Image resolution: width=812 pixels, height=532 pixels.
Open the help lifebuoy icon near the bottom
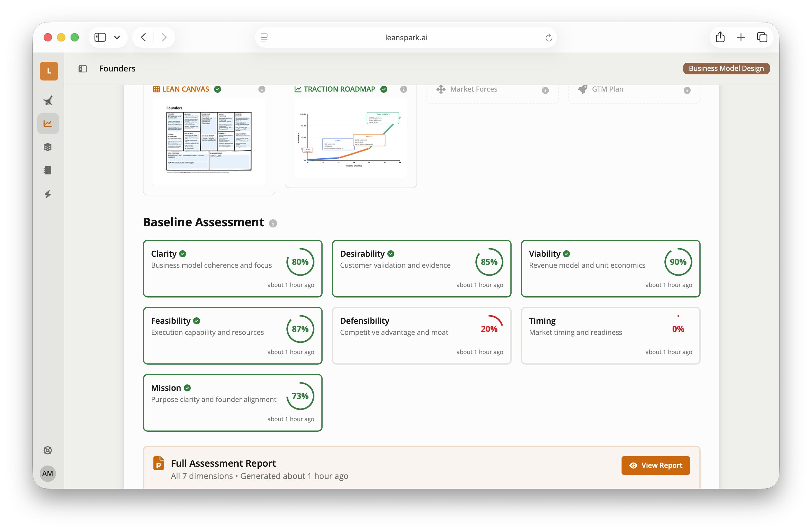(x=48, y=450)
